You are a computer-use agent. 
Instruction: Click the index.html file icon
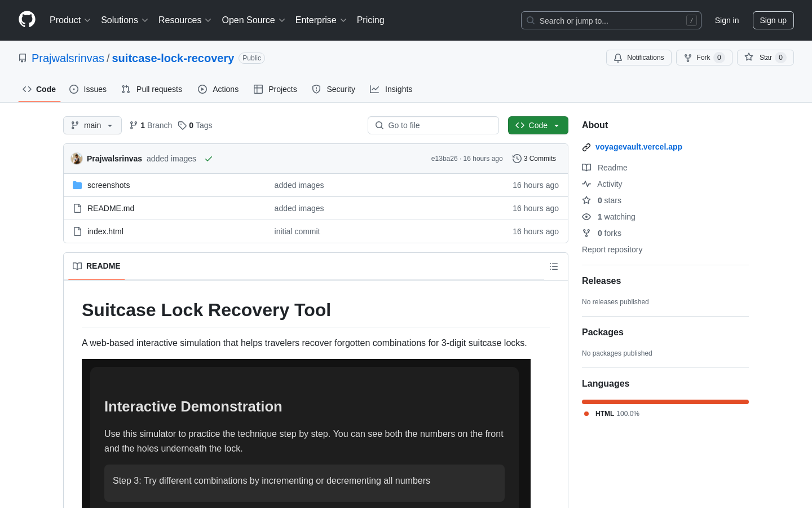pyautogui.click(x=77, y=231)
